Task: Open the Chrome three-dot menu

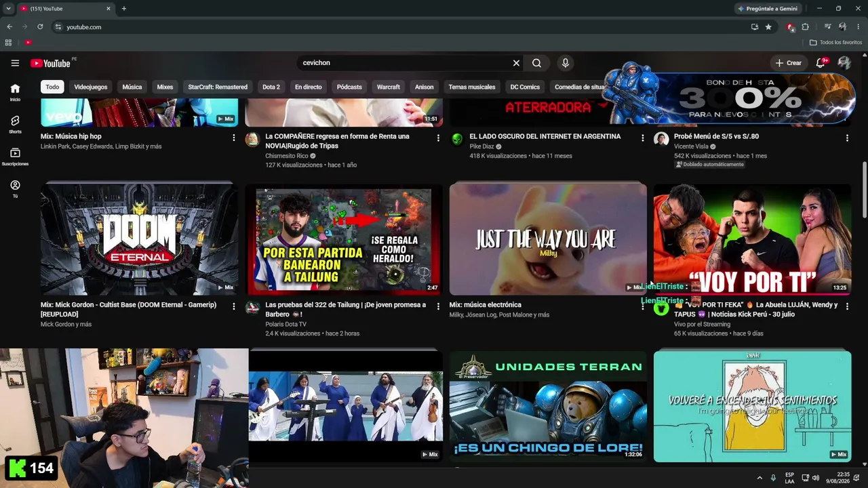Action: coord(858,27)
